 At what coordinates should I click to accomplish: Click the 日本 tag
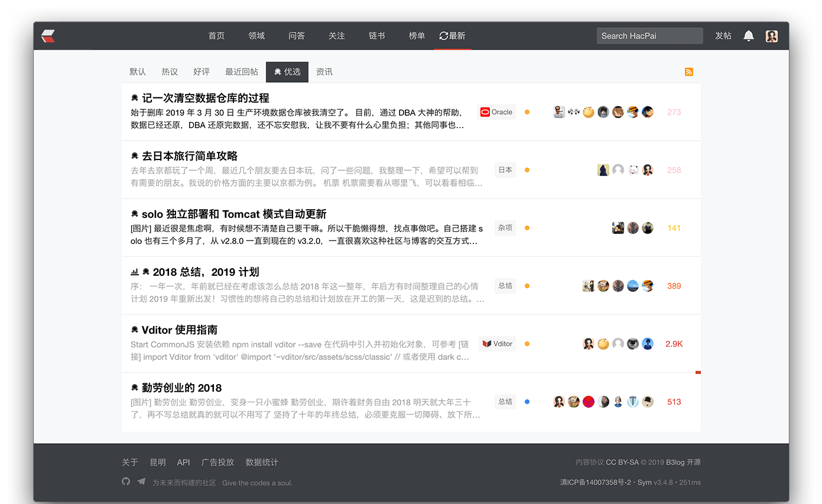click(x=505, y=170)
